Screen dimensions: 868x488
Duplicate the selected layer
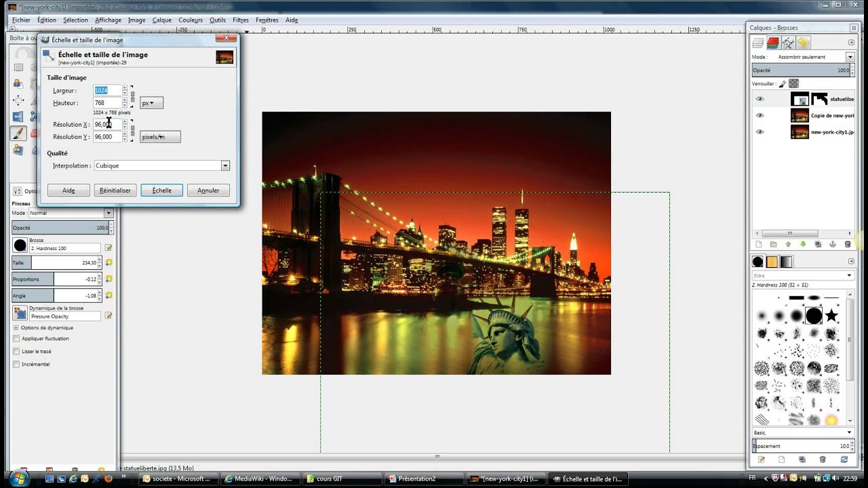(x=818, y=244)
